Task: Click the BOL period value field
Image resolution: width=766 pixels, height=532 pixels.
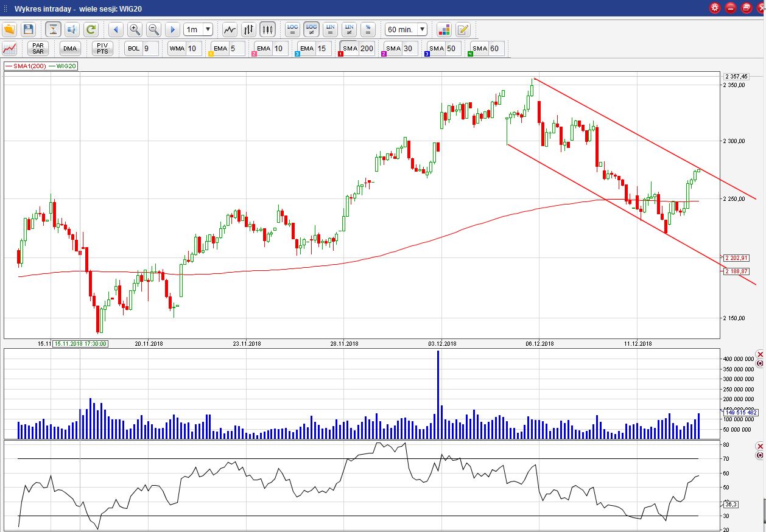Action: [x=150, y=49]
